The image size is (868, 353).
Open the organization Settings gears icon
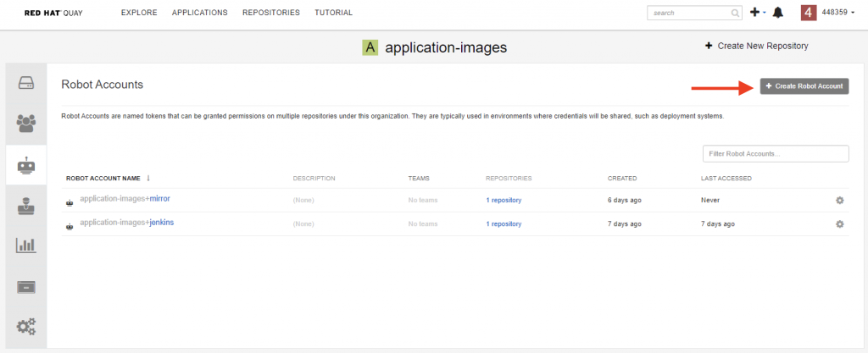pos(26,327)
